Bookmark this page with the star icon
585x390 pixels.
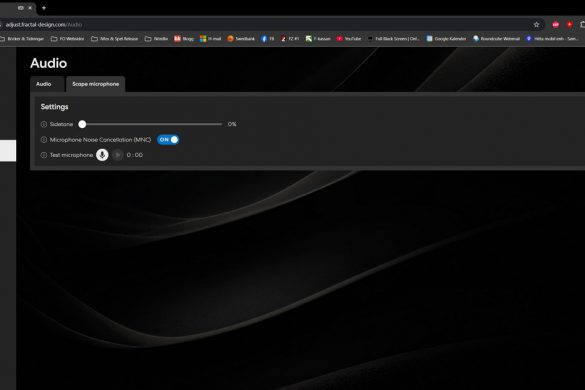coord(536,25)
